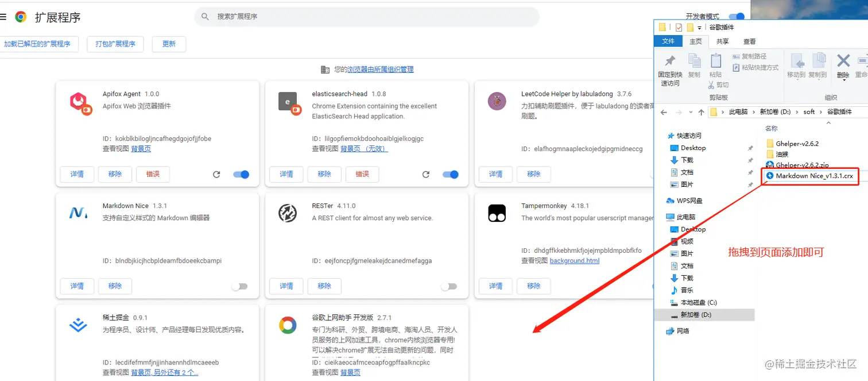Click the elasticsearch-head extension icon
868x381 pixels.
pos(289,103)
